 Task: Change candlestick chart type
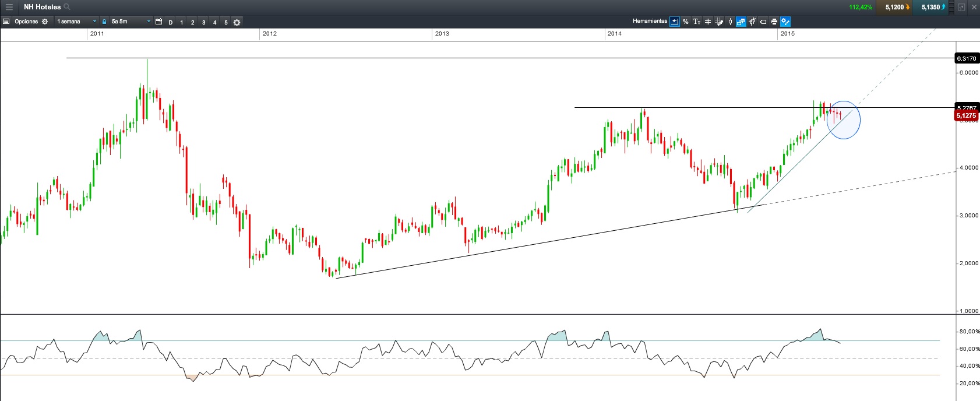[x=730, y=22]
